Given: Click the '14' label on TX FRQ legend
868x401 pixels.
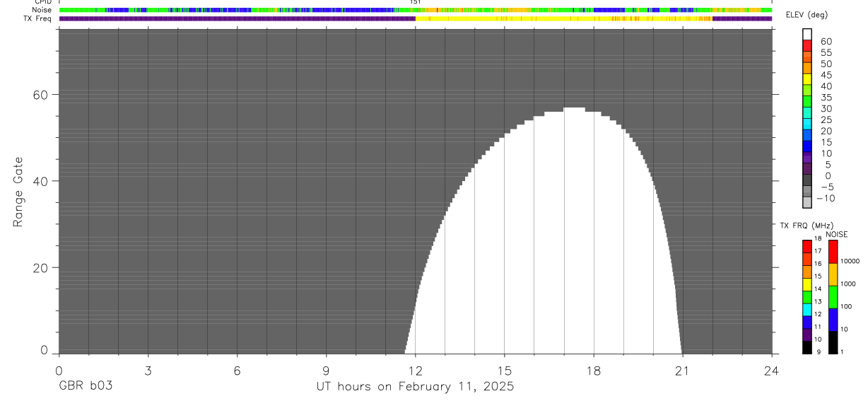Looking at the screenshot, I should [818, 289].
